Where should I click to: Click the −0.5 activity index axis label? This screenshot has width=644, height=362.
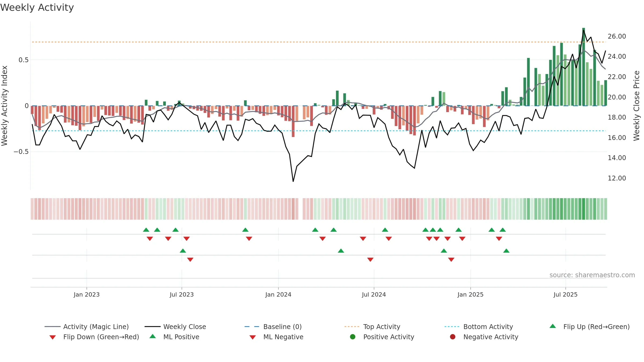tap(21, 152)
